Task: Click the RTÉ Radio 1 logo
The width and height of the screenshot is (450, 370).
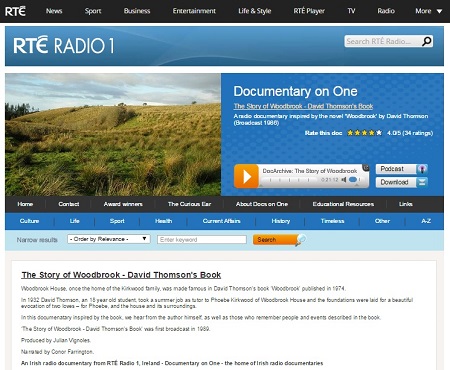Action: pos(63,45)
